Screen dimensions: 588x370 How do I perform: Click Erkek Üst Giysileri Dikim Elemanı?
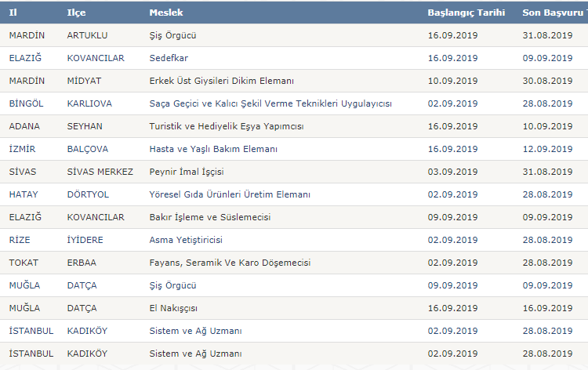coord(221,81)
